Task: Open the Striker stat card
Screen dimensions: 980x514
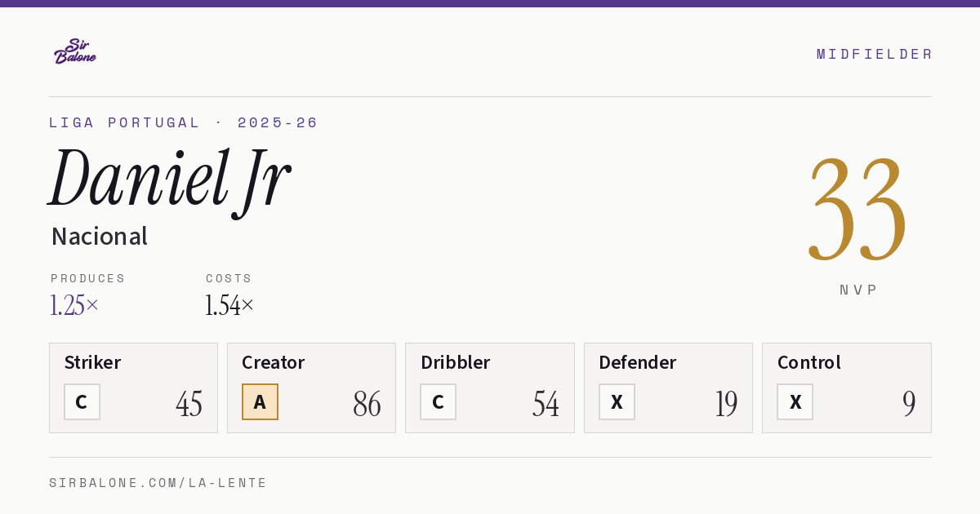Action: pos(133,388)
